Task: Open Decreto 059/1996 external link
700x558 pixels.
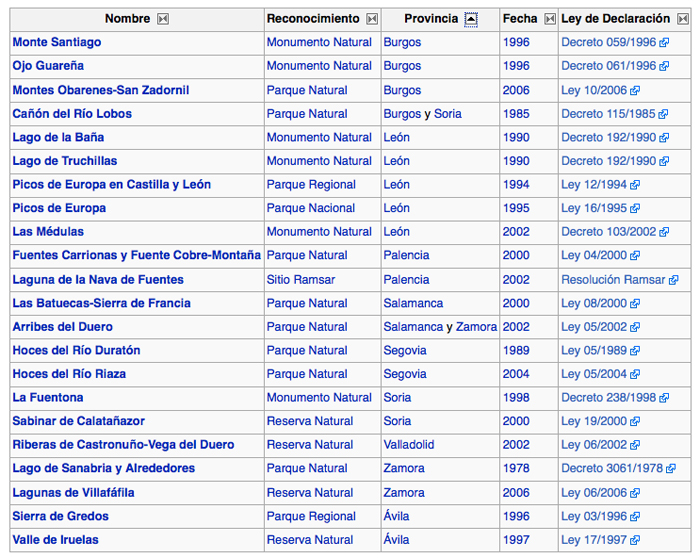Action: pyautogui.click(x=615, y=42)
